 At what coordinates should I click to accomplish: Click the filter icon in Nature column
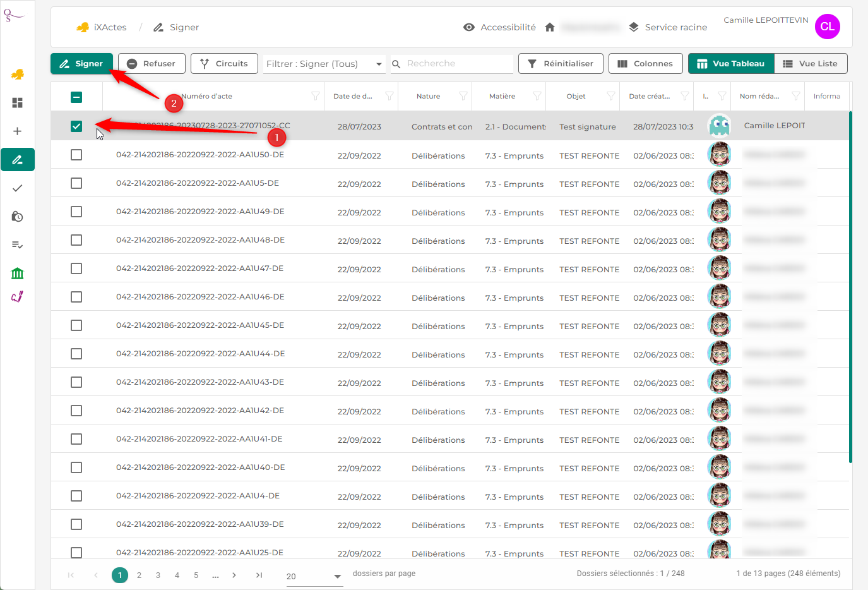[x=463, y=97]
